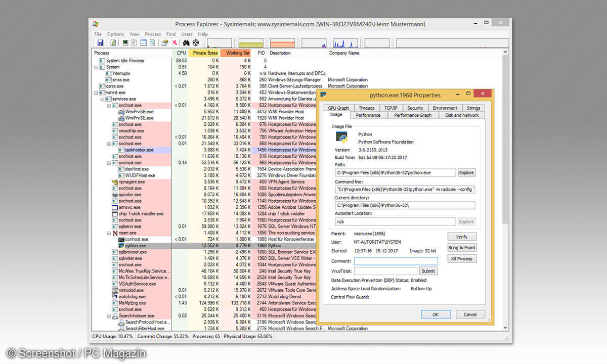Click the Python logo in the Properties dialog
The height and width of the screenshot is (364, 607).
click(342, 138)
